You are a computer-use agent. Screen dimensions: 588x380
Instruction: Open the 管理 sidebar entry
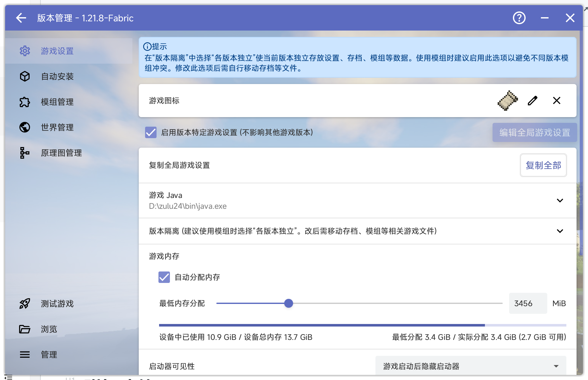[49, 355]
